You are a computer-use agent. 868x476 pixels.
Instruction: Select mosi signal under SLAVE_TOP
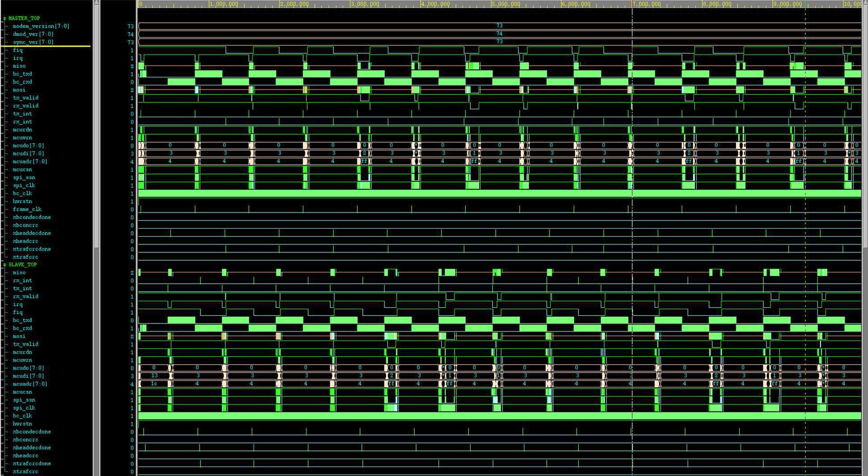coord(19,336)
